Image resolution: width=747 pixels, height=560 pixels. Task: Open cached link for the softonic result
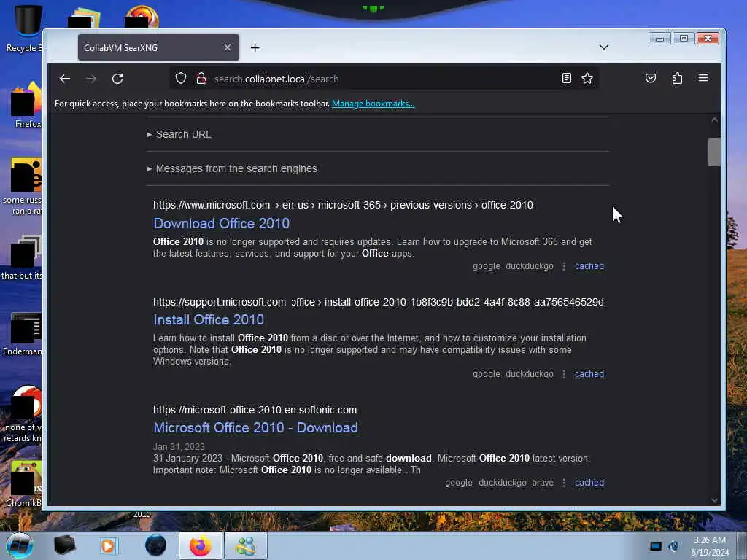(x=589, y=483)
